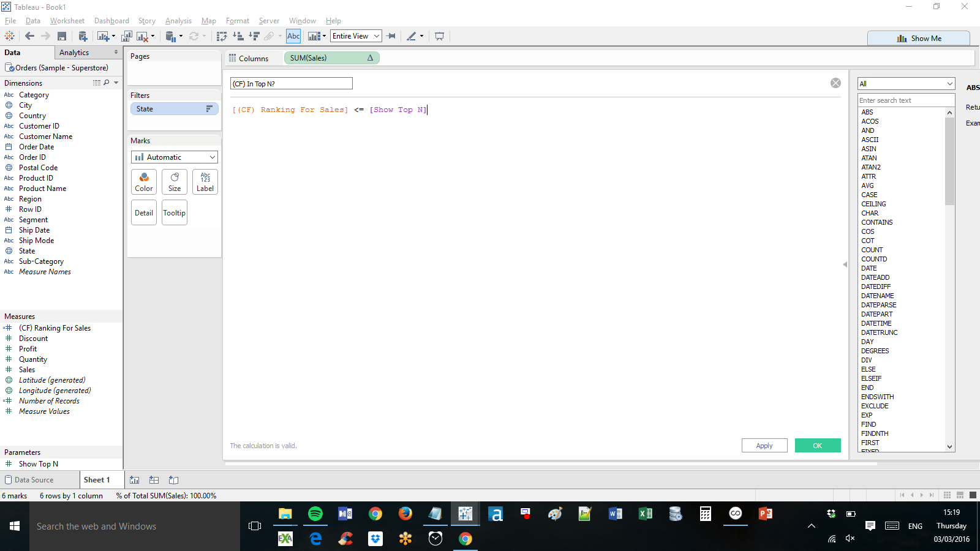Open the Analysis menu
980x551 pixels.
(x=178, y=21)
